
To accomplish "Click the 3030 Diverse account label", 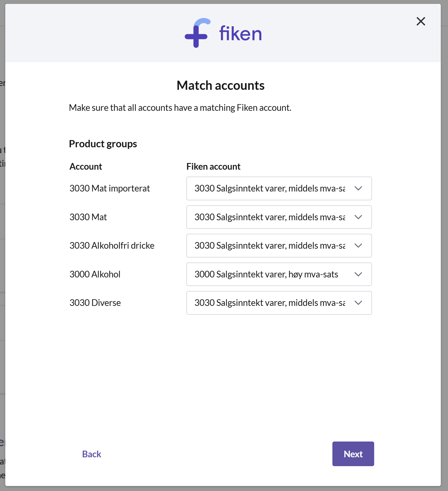I will (x=95, y=303).
